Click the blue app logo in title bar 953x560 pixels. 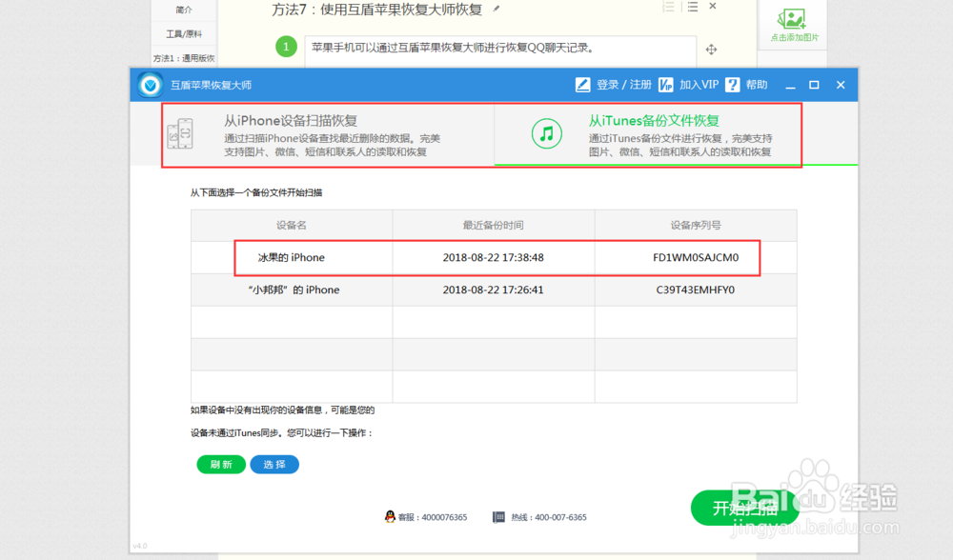coord(150,85)
